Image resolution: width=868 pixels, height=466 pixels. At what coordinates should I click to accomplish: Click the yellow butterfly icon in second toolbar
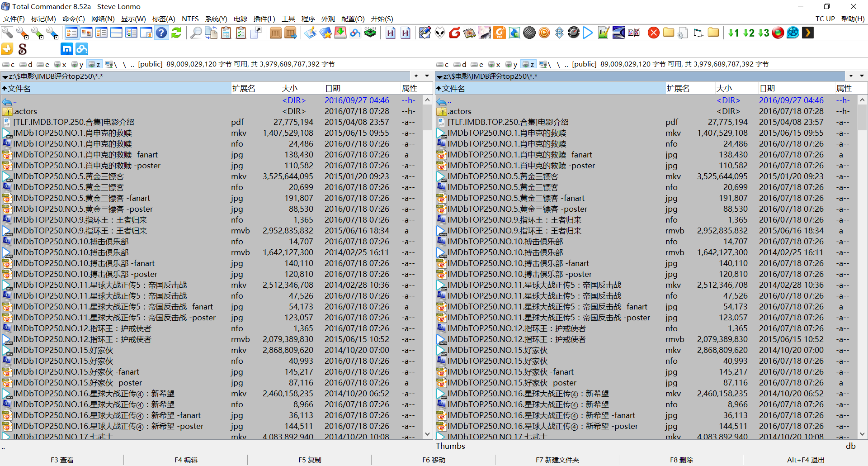pyautogui.click(x=7, y=49)
